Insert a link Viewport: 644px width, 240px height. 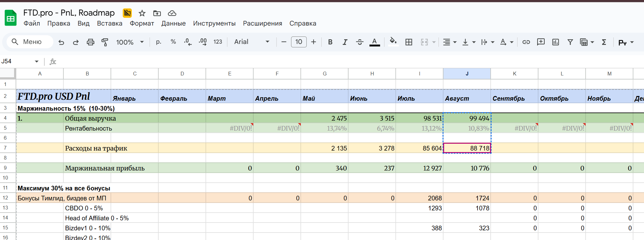coord(526,42)
